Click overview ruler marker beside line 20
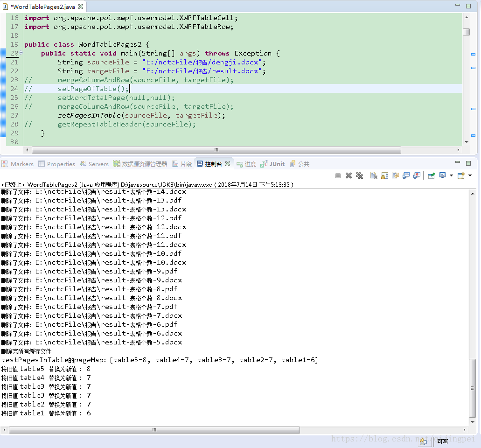Screen dimensions: 481x448 pyautogui.click(x=473, y=54)
